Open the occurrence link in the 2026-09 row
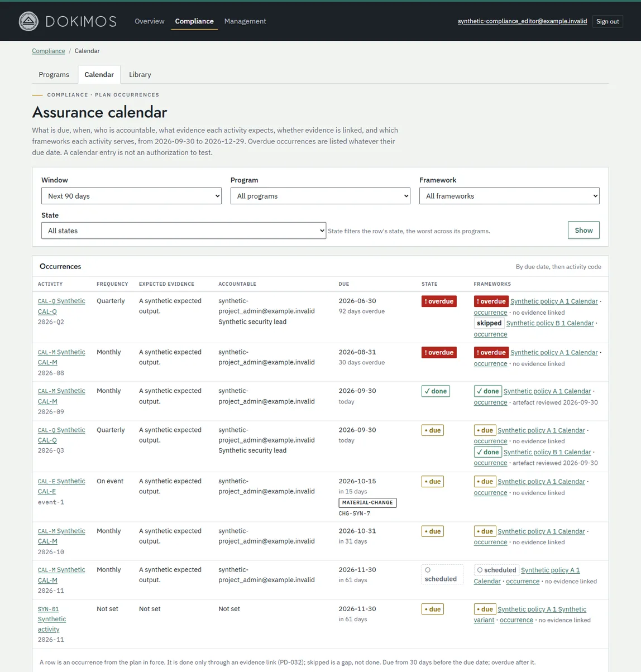The height and width of the screenshot is (672, 641). coord(490,402)
